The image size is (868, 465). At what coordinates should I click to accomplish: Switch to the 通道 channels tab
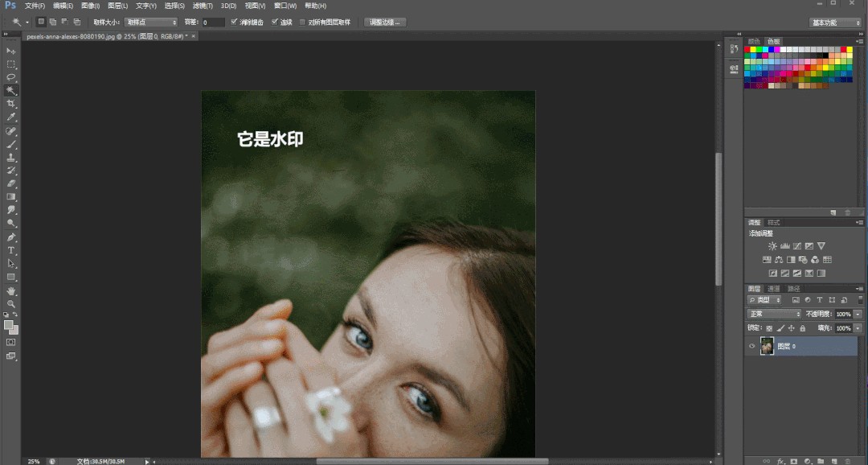pyautogui.click(x=774, y=288)
